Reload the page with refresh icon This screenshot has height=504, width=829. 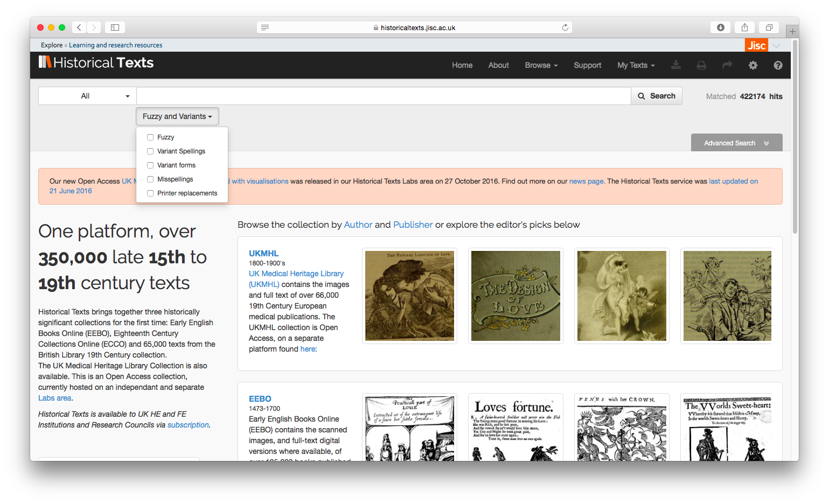coord(565,27)
